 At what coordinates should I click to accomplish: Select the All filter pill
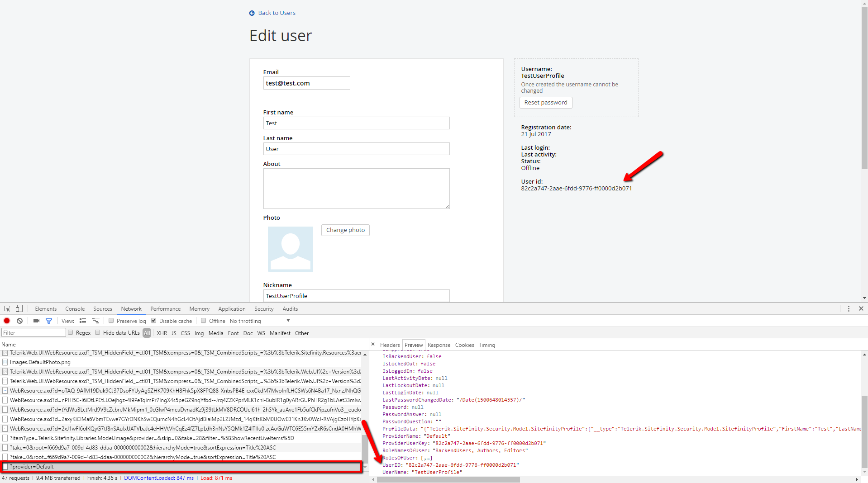[x=147, y=333]
